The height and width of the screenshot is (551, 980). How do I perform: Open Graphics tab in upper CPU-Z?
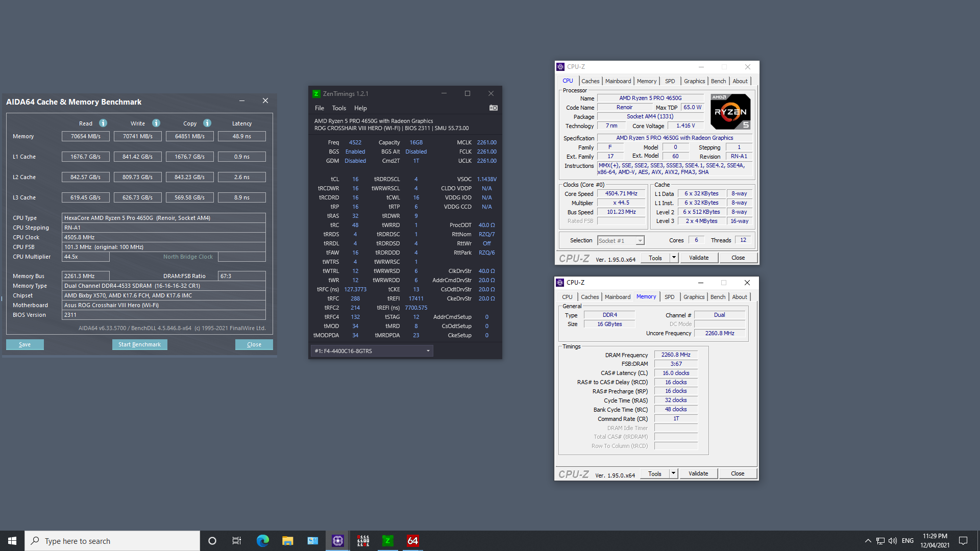694,81
